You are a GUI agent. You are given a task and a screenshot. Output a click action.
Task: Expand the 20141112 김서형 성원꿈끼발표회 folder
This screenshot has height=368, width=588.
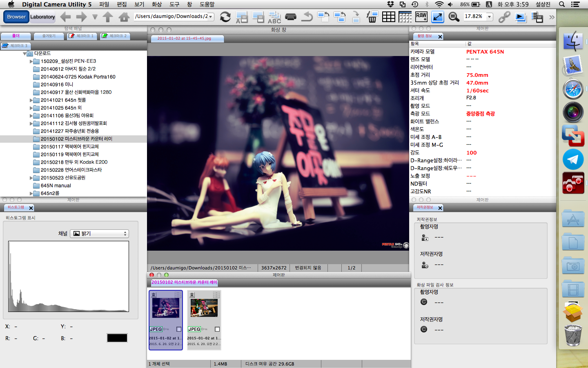click(31, 123)
